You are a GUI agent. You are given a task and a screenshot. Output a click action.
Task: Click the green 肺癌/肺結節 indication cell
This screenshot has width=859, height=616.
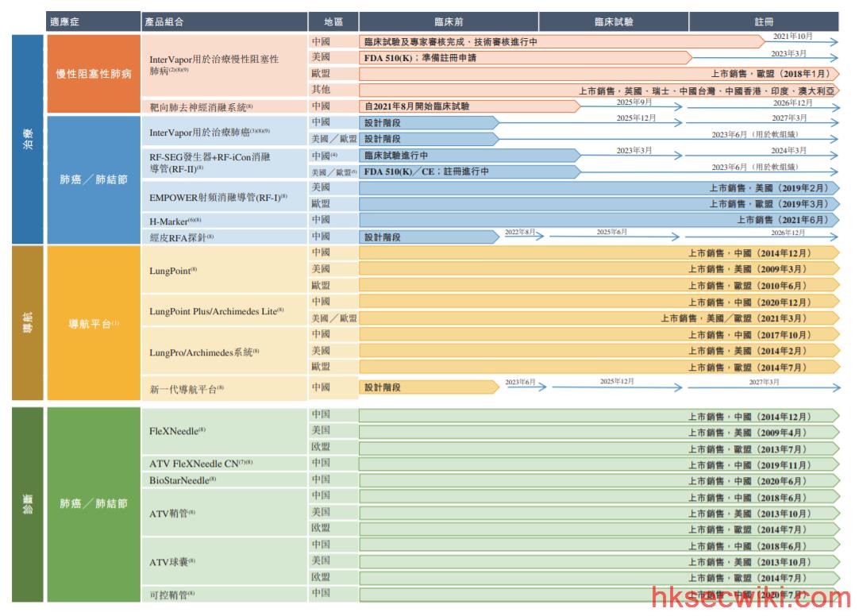coord(94,504)
